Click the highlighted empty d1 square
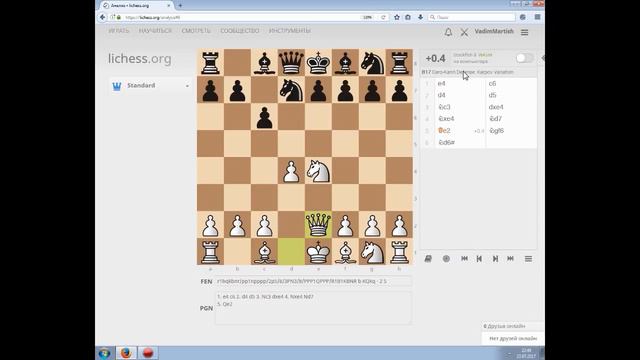This screenshot has height=360, width=640. click(x=291, y=252)
